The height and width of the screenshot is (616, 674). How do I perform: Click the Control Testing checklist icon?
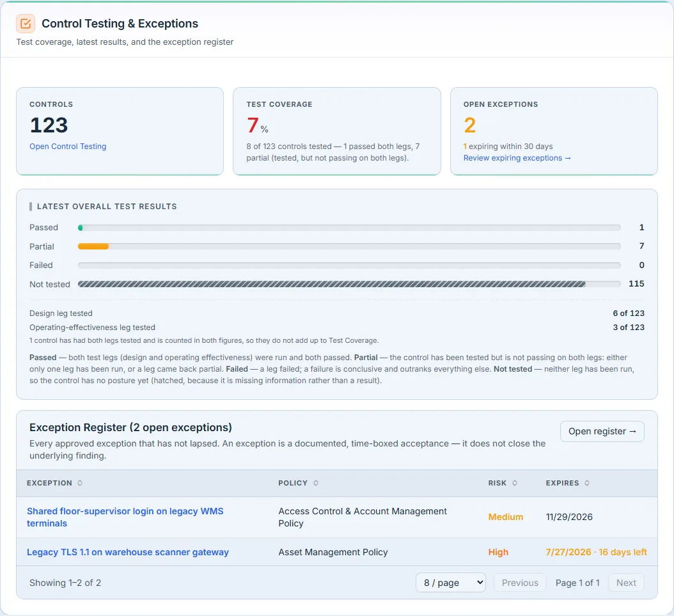coord(26,24)
